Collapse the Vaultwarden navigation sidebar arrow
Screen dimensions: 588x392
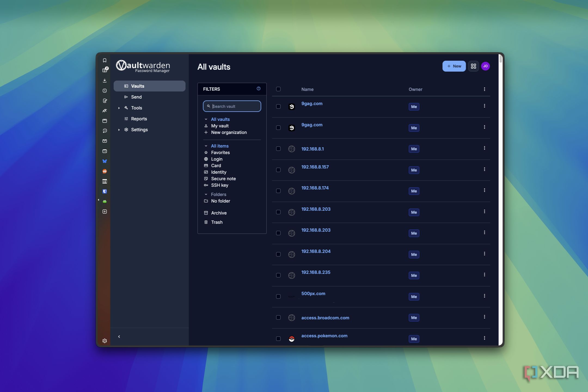pyautogui.click(x=119, y=337)
